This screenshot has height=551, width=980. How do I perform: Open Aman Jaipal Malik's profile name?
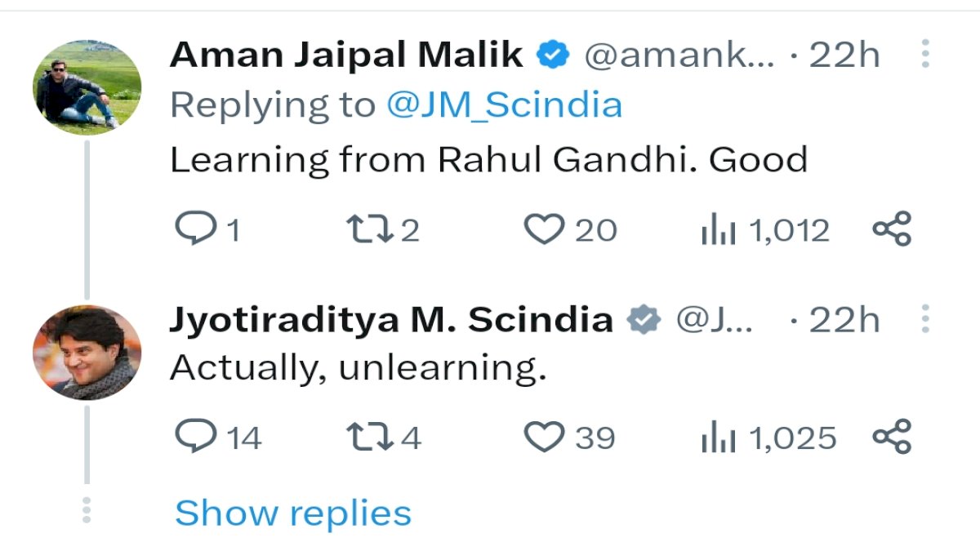tap(346, 55)
